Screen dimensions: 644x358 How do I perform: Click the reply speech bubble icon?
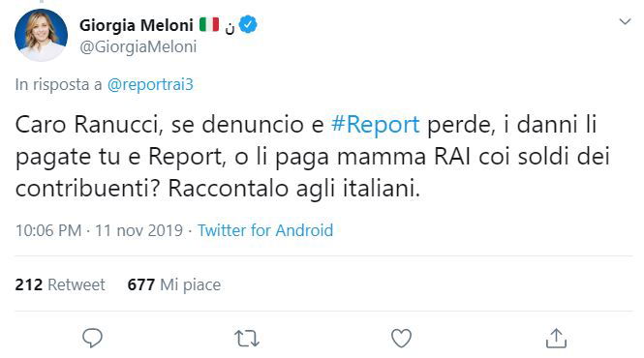point(92,339)
